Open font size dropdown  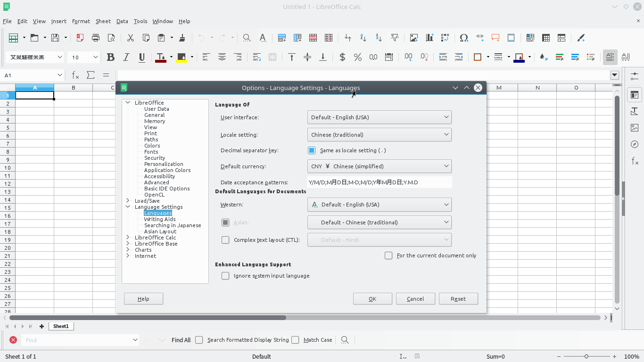coord(95,57)
